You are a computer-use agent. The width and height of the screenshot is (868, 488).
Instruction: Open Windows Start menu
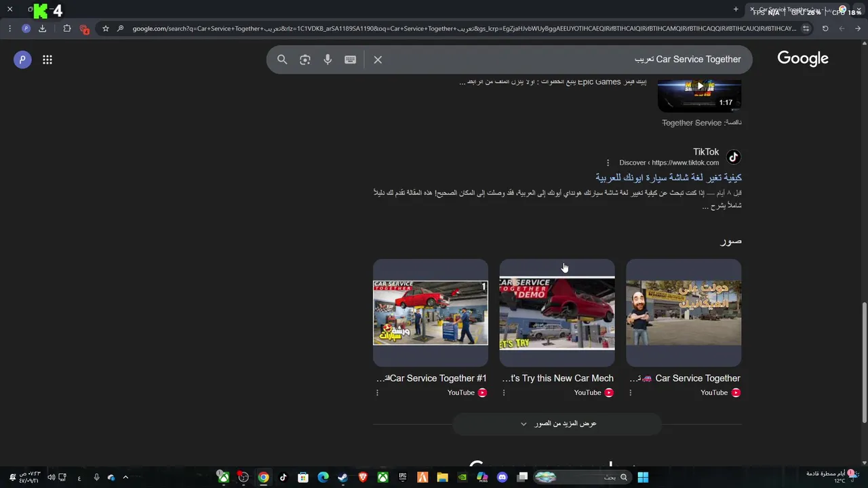(x=643, y=477)
